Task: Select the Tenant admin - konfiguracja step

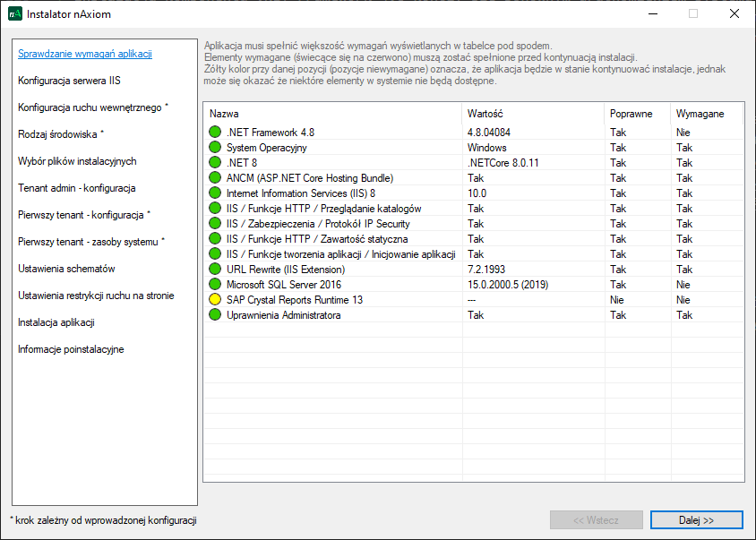Action: coord(77,188)
